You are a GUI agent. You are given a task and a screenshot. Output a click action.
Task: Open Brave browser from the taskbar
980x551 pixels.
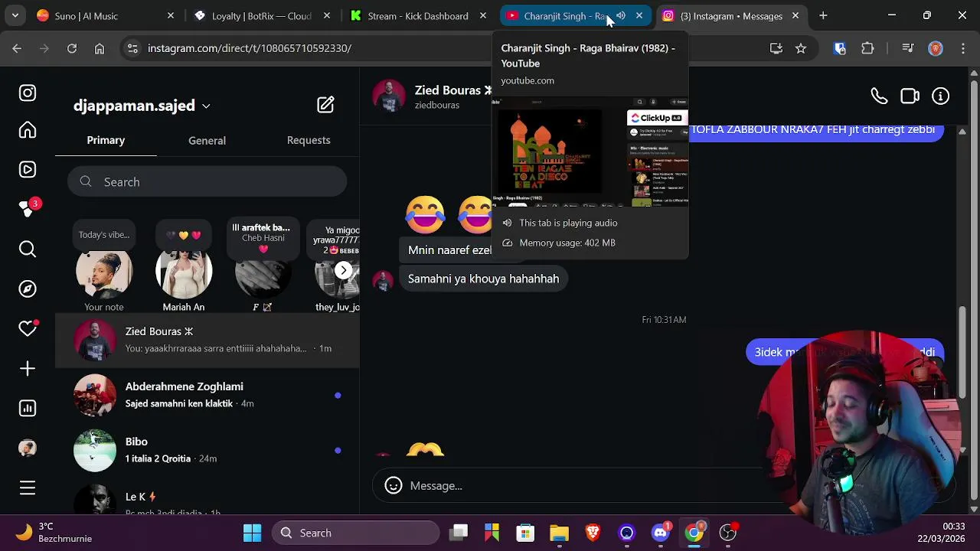[x=593, y=533]
